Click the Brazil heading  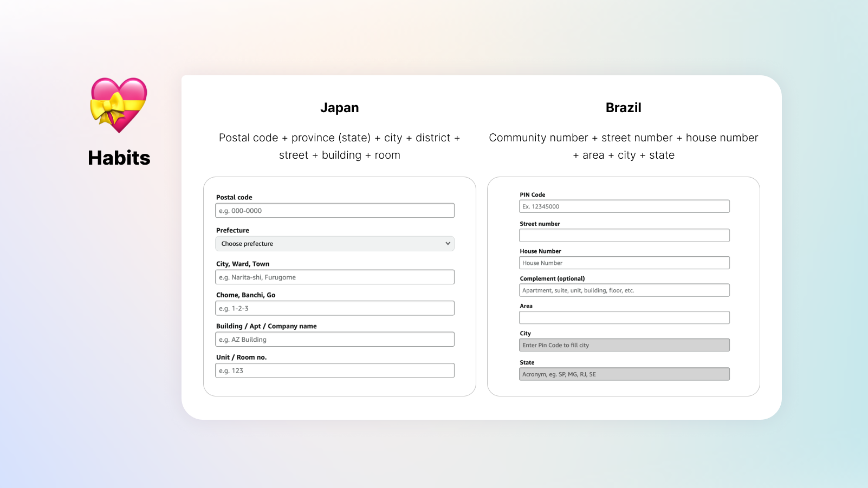click(x=623, y=108)
